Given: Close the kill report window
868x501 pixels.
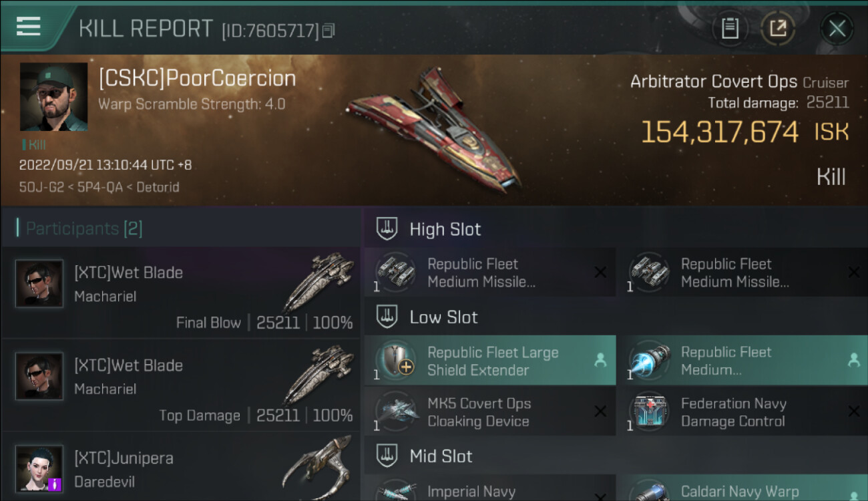Looking at the screenshot, I should (837, 29).
